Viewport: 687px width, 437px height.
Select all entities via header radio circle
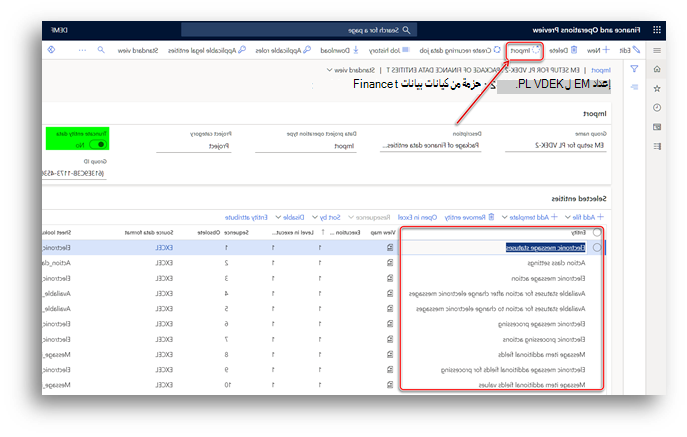click(x=597, y=232)
